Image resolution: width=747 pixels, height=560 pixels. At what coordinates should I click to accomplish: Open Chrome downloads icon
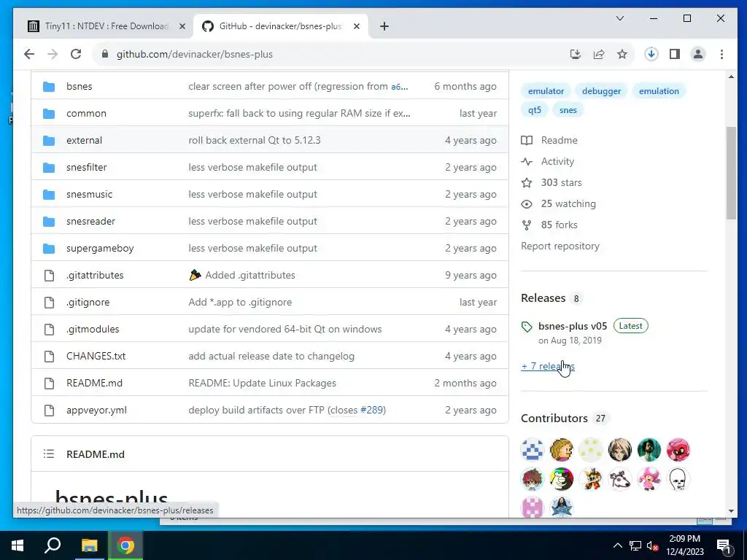651,54
